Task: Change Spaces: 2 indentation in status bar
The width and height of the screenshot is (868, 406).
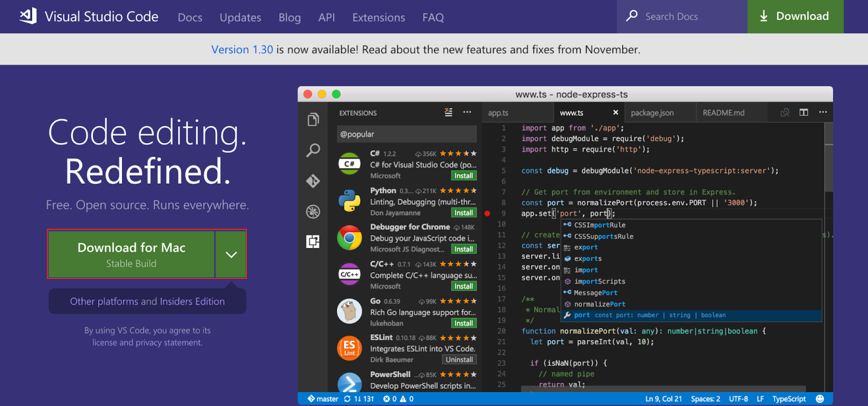Action: [x=705, y=399]
